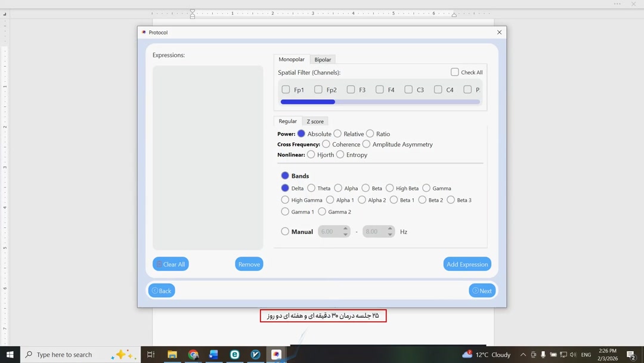Screen dimensions: 644x363
Task: Select Coherence cross frequency option
Action: click(326, 144)
